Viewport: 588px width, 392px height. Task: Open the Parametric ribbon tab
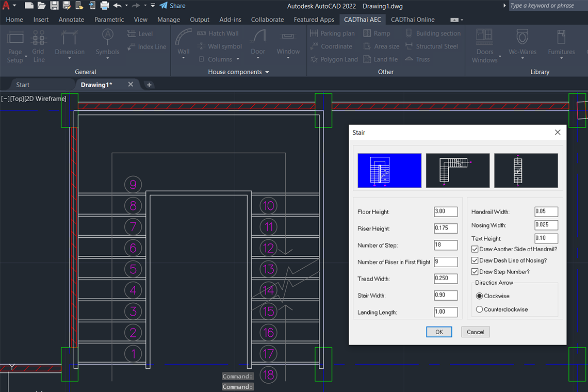coord(109,20)
